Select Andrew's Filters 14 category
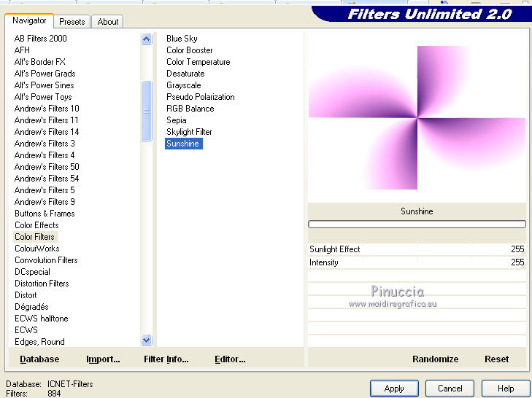 [47, 131]
